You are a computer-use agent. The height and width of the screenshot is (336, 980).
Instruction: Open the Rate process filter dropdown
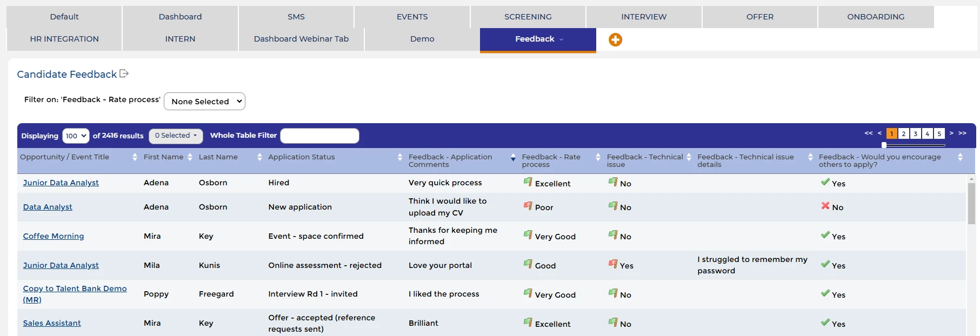point(204,101)
